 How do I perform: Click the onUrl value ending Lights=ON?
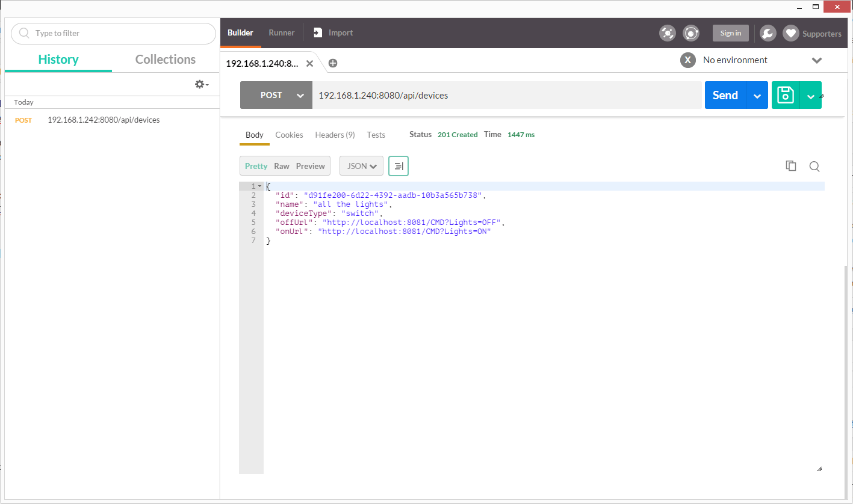pyautogui.click(x=405, y=232)
